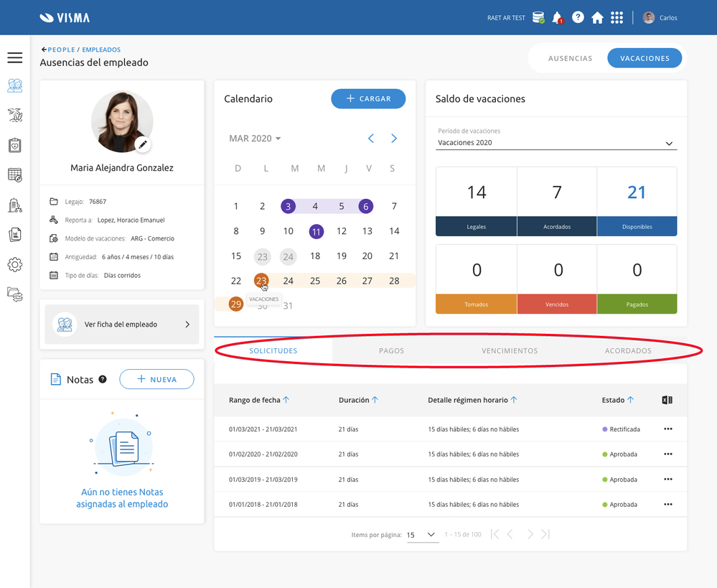
Task: Go to home via house icon
Action: (x=597, y=18)
